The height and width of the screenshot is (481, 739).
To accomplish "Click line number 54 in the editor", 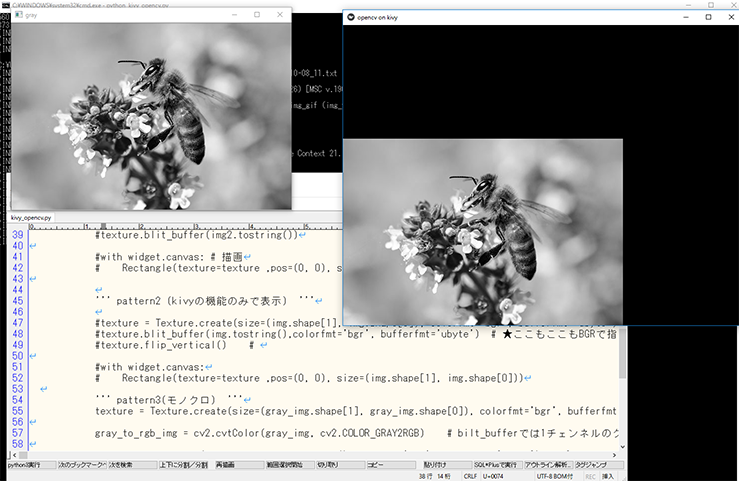I will click(x=17, y=400).
